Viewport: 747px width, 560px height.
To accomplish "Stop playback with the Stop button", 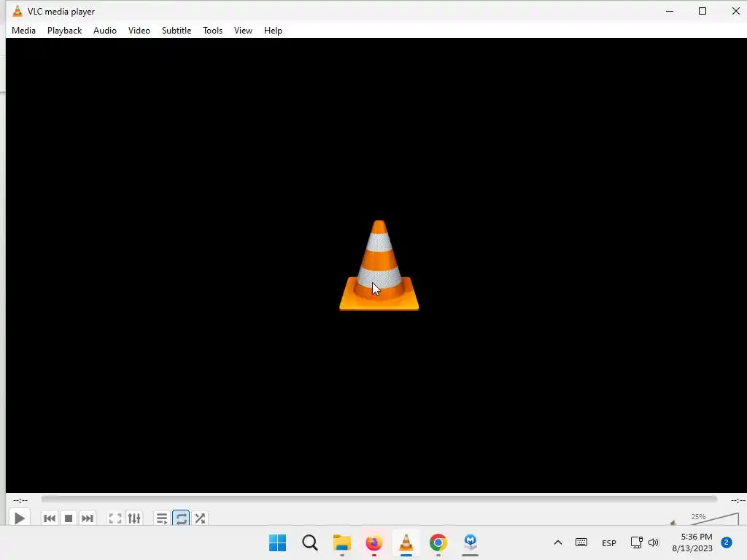I will pos(69,518).
